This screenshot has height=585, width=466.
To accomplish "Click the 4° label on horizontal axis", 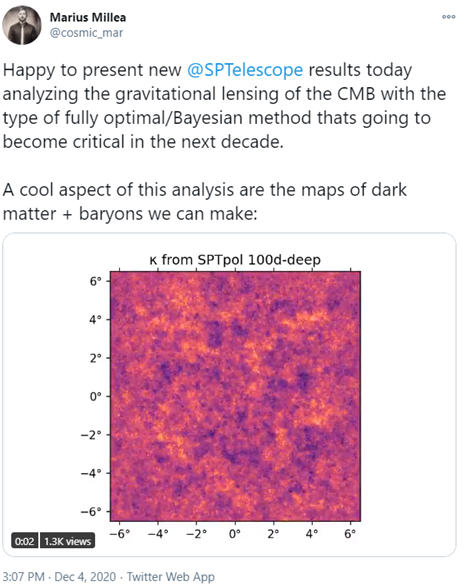I will pos(312,534).
